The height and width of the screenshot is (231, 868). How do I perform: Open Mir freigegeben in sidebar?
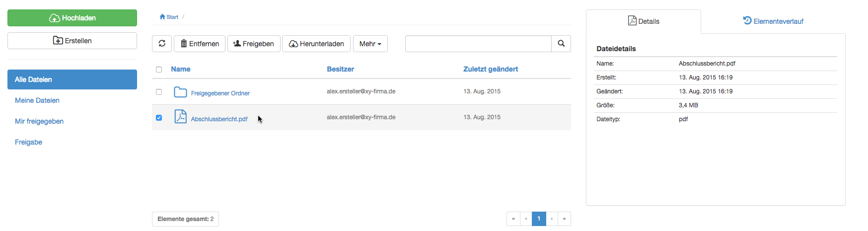[39, 121]
